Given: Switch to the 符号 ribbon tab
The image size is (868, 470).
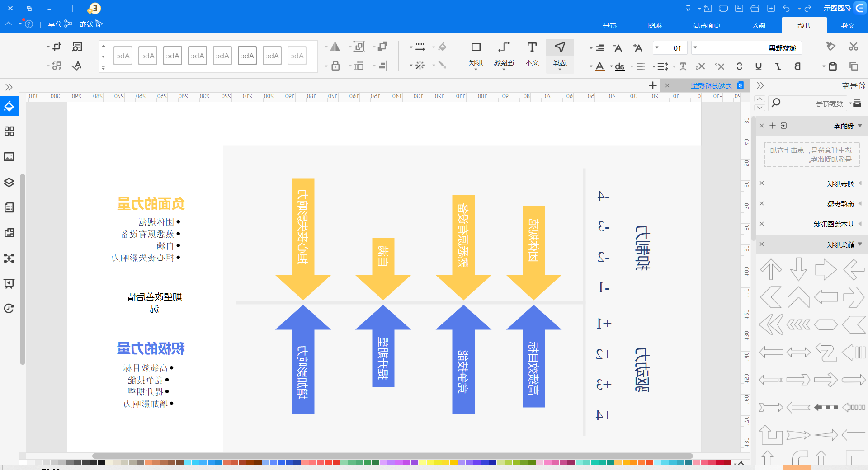Looking at the screenshot, I should pos(610,25).
